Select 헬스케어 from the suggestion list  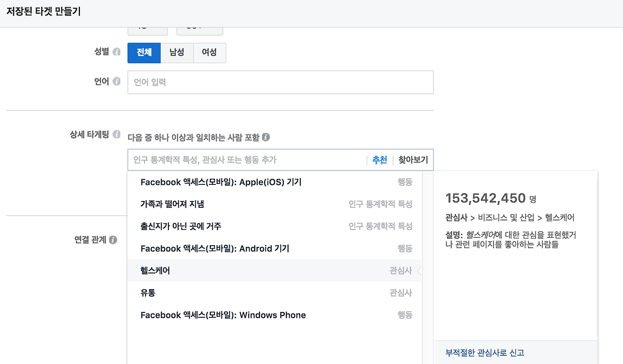(156, 270)
